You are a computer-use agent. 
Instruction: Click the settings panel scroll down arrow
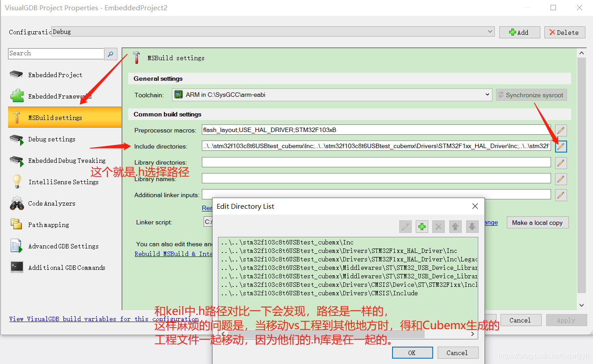point(581,306)
